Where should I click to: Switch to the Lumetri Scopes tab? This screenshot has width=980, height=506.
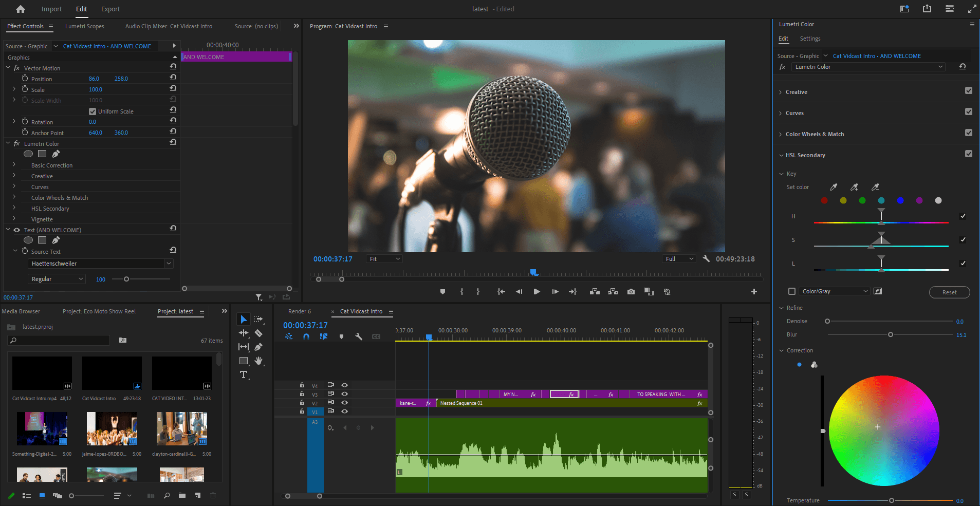(84, 26)
